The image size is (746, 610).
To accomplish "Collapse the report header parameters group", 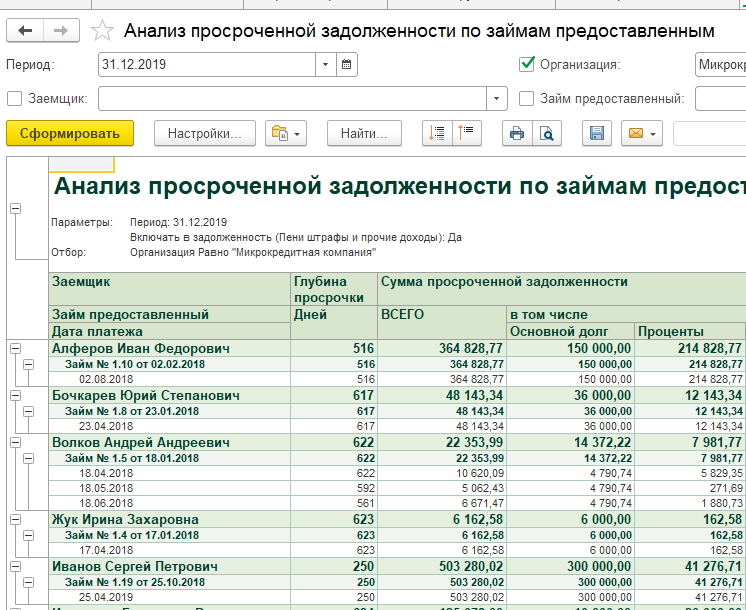I will [16, 208].
